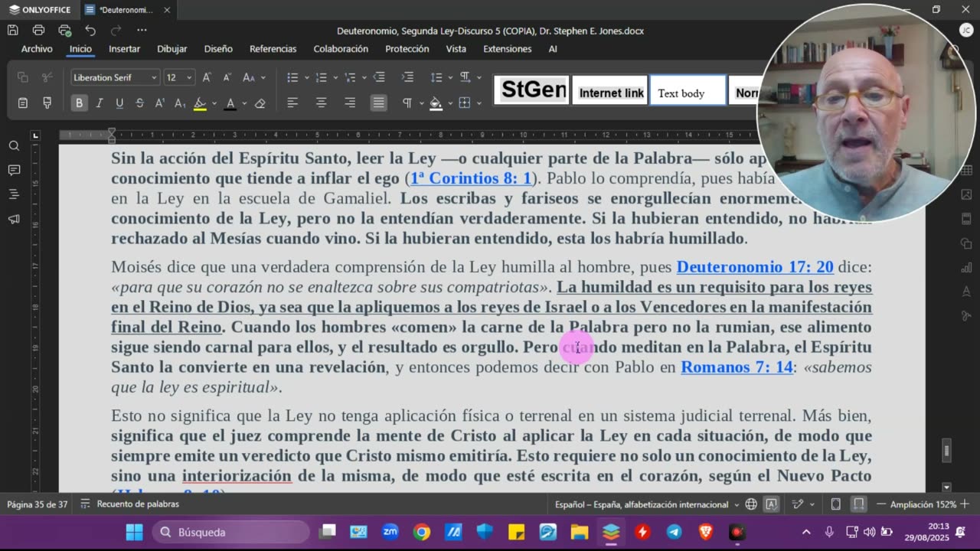Open the document language dropdown in status bar
Screen dimensions: 980x551
tap(648, 504)
